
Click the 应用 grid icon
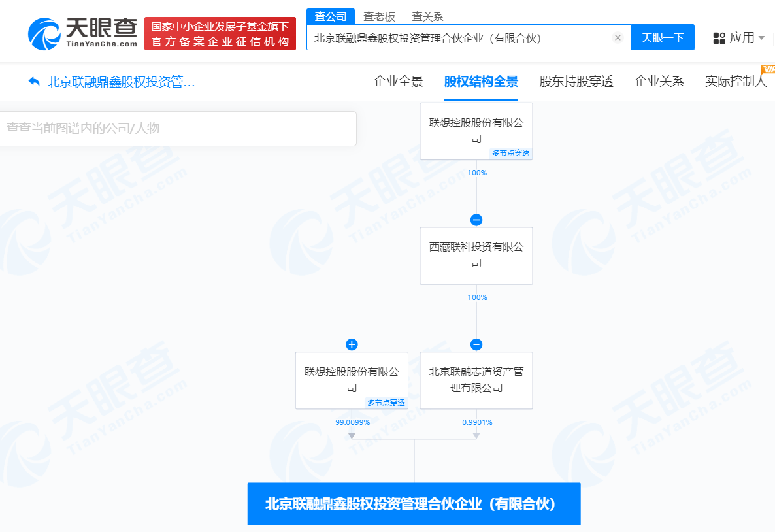[x=719, y=38]
